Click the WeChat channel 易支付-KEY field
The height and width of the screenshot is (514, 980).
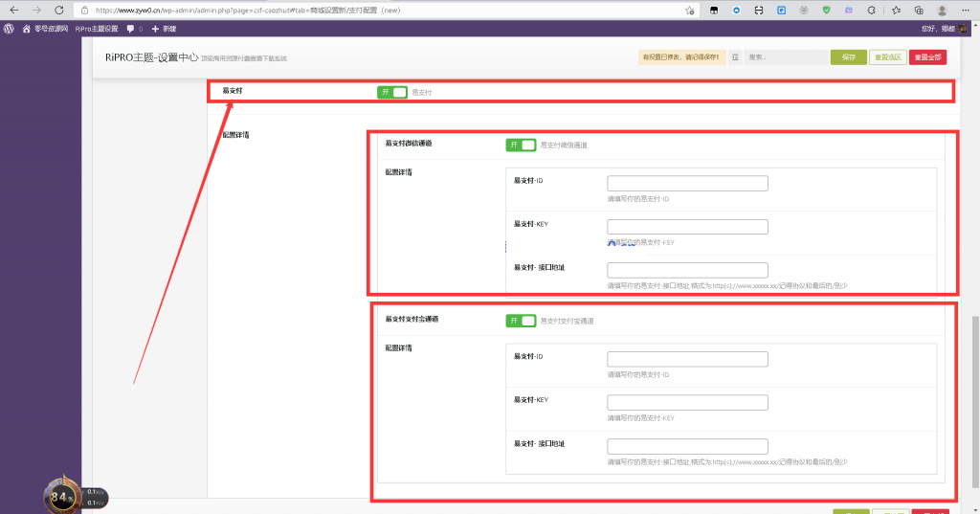pyautogui.click(x=687, y=226)
